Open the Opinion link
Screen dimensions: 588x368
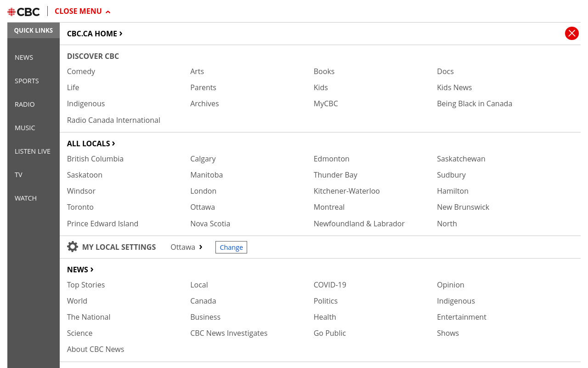450,285
